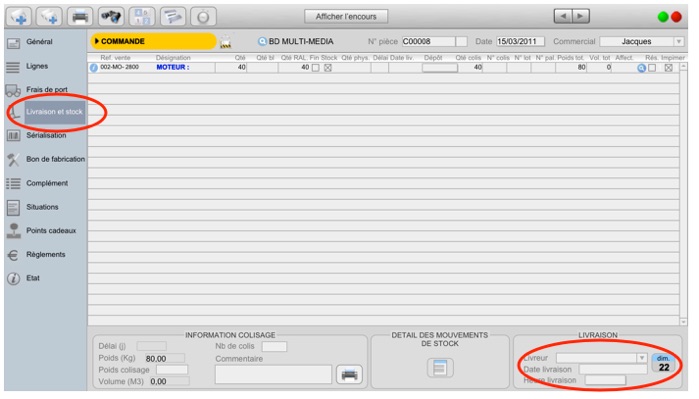This screenshot has height=399, width=699.
Task: Click info icon on row 002-MO-2800
Action: coord(94,68)
